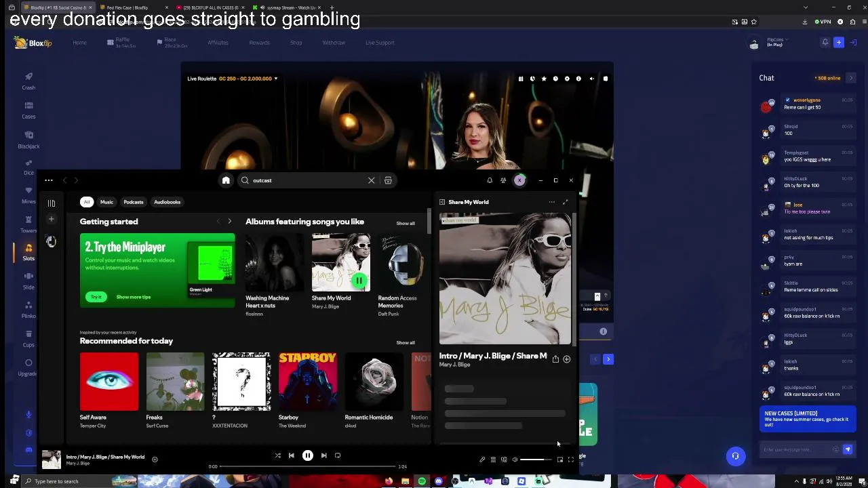Advance Getting started carousel forward
The image size is (868, 488).
[x=229, y=222]
